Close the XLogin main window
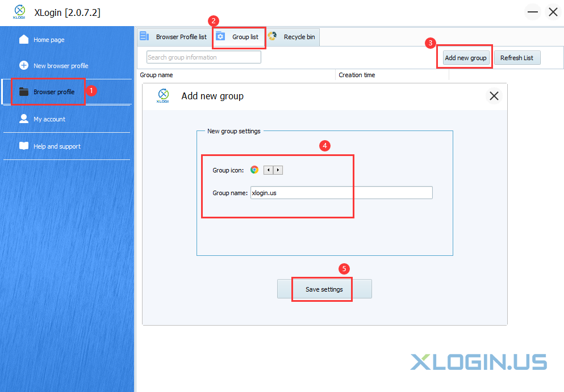This screenshot has width=564, height=392. pos(553,12)
